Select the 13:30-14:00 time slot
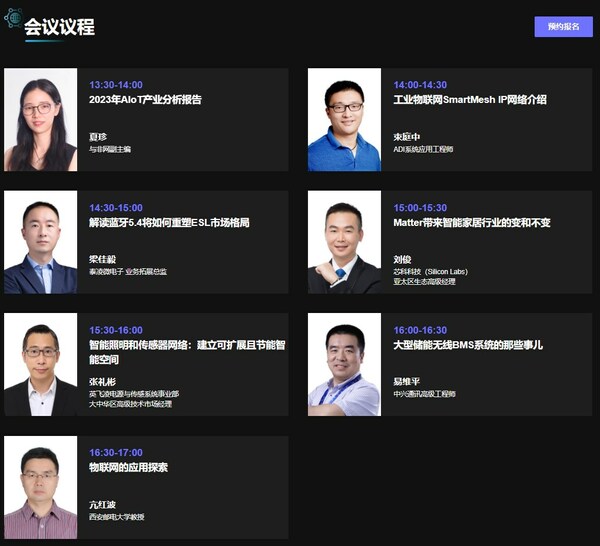600x546 pixels. point(116,85)
